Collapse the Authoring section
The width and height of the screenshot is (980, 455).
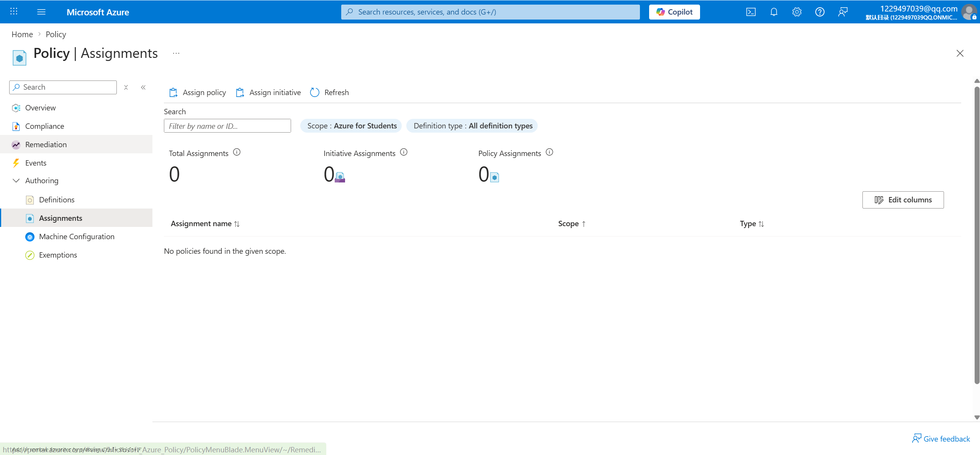coord(16,181)
